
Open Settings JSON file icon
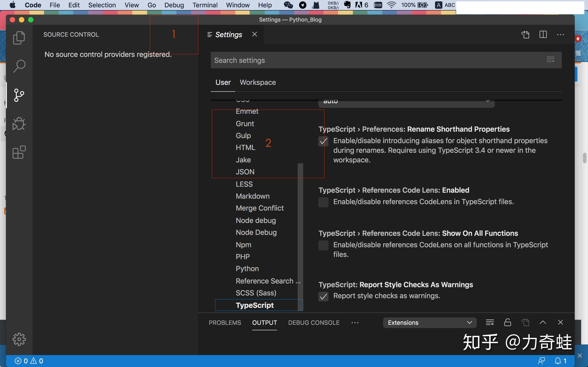(525, 34)
